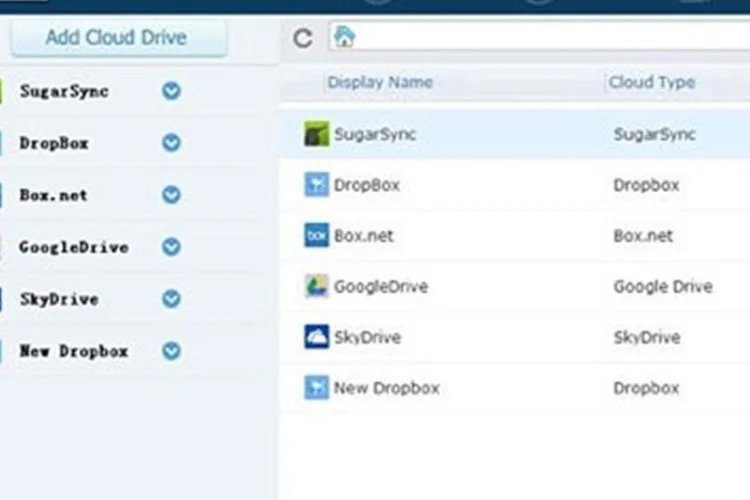Expand DropBox sidebar dropdown arrow
The height and width of the screenshot is (500, 750).
pyautogui.click(x=171, y=143)
